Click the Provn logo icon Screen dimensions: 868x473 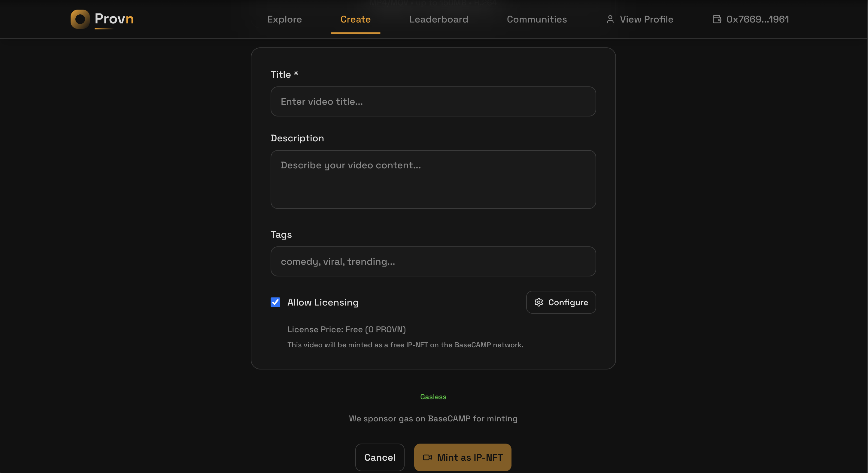tap(80, 19)
